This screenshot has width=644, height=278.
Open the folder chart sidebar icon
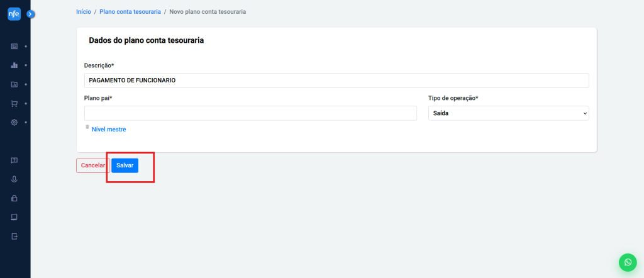pyautogui.click(x=14, y=84)
